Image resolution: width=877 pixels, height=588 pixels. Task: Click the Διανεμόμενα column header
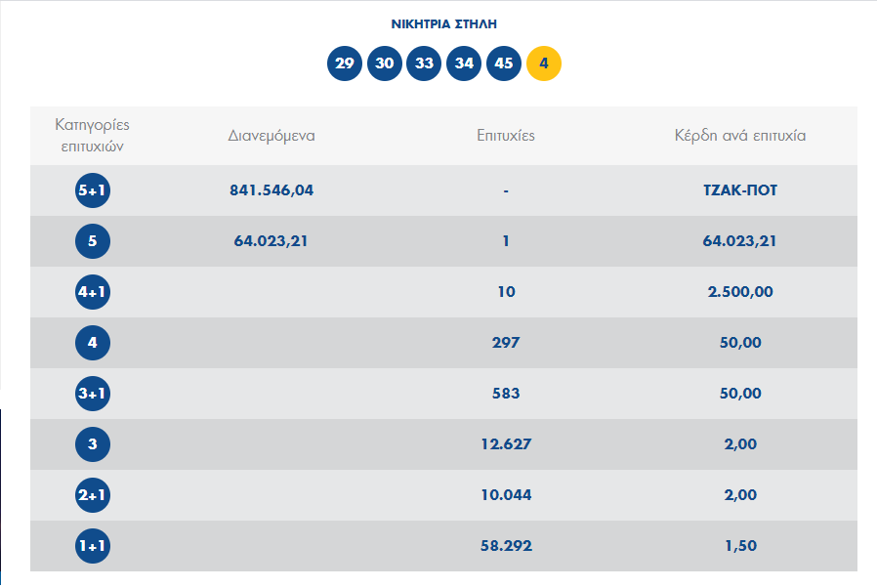click(271, 136)
